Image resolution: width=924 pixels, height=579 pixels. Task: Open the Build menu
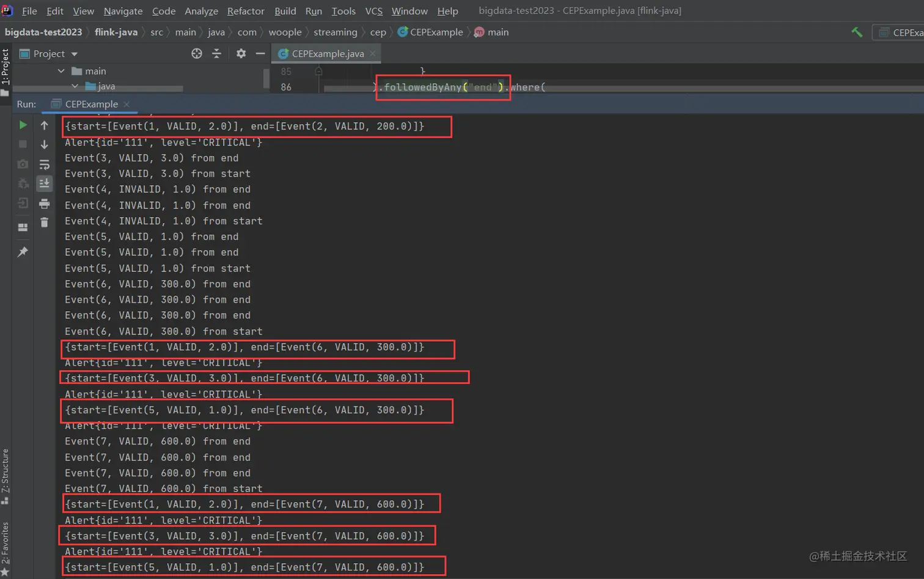click(285, 11)
